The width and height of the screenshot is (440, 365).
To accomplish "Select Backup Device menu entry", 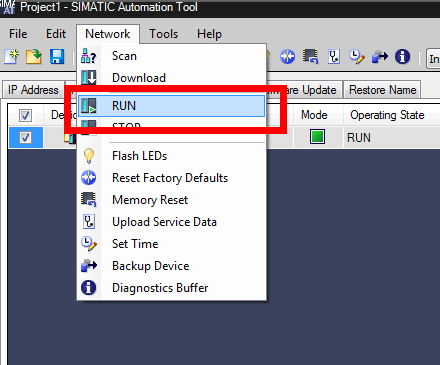I will [x=172, y=266].
